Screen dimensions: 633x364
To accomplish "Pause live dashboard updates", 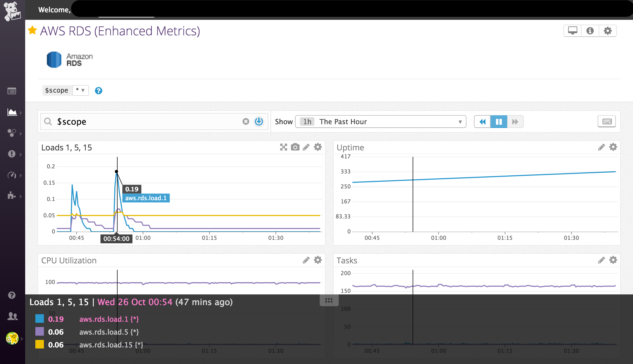I will point(498,122).
